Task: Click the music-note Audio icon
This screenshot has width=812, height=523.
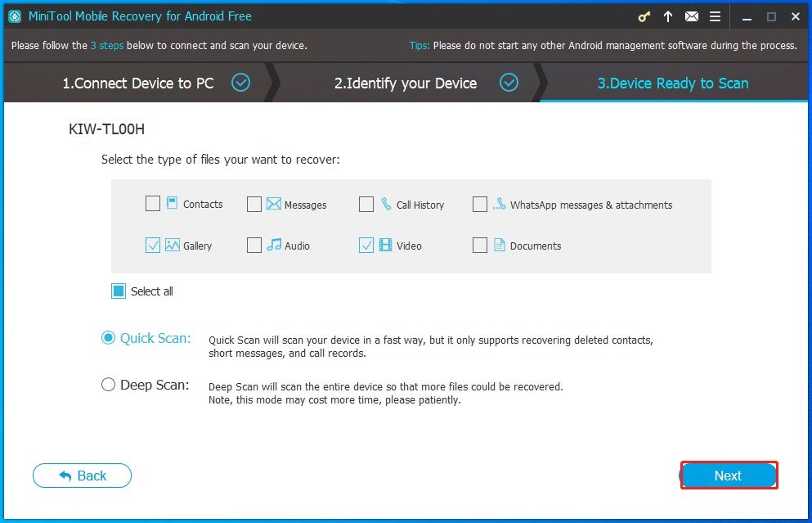Action: pyautogui.click(x=273, y=245)
